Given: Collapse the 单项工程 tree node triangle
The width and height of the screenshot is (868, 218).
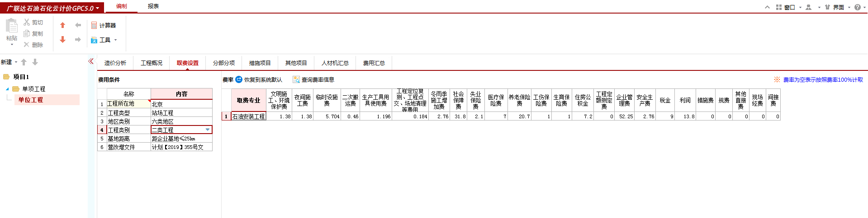Looking at the screenshot, I should [7, 89].
